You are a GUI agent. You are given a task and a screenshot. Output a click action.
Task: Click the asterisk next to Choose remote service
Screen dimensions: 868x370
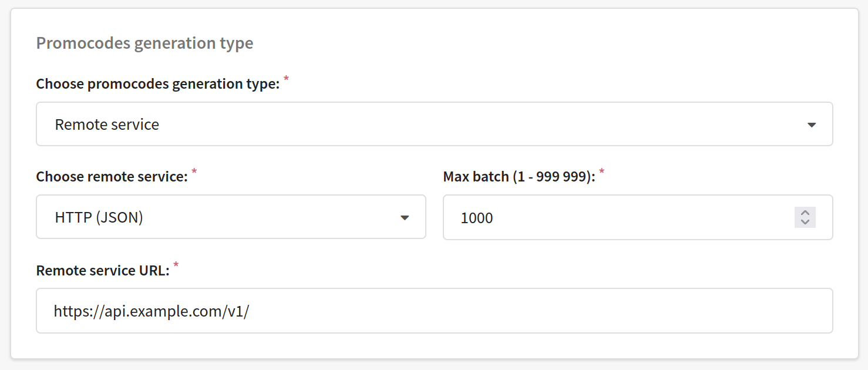pyautogui.click(x=195, y=171)
